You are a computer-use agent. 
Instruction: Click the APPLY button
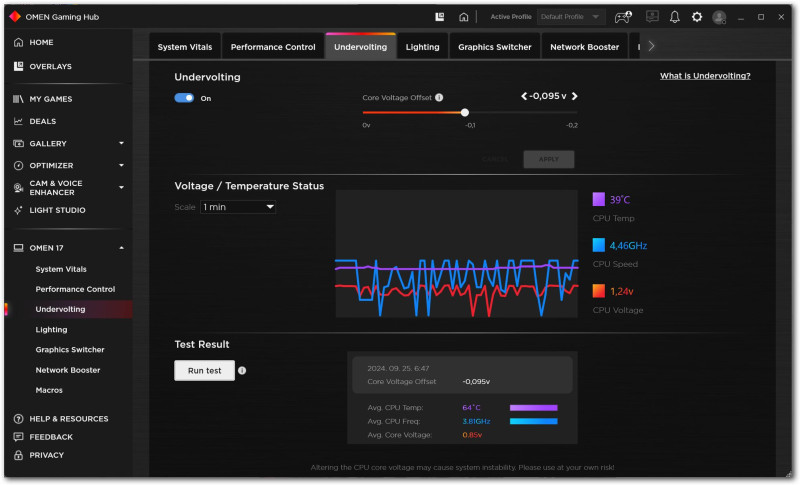tap(548, 159)
